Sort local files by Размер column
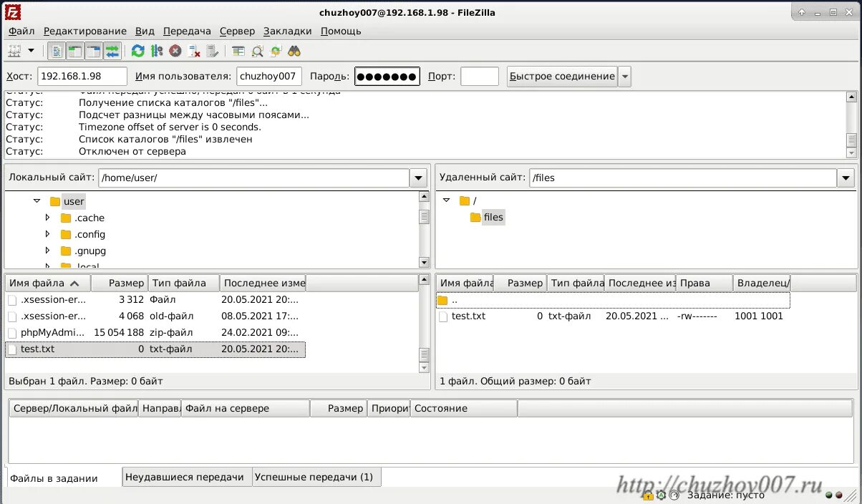862x504 pixels. pos(120,283)
